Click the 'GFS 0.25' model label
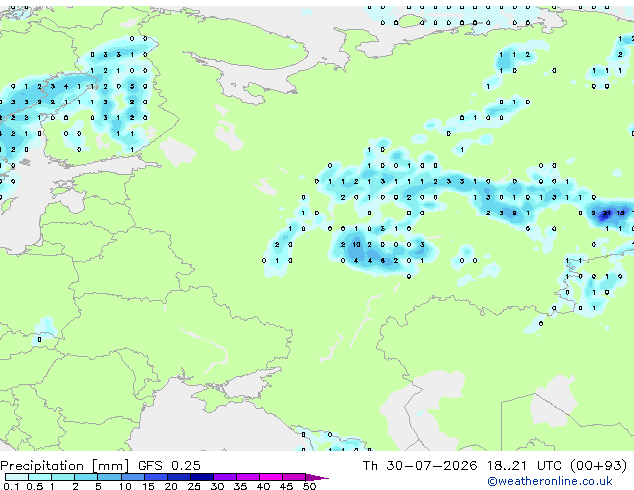This screenshot has height=490, width=634. tap(169, 466)
